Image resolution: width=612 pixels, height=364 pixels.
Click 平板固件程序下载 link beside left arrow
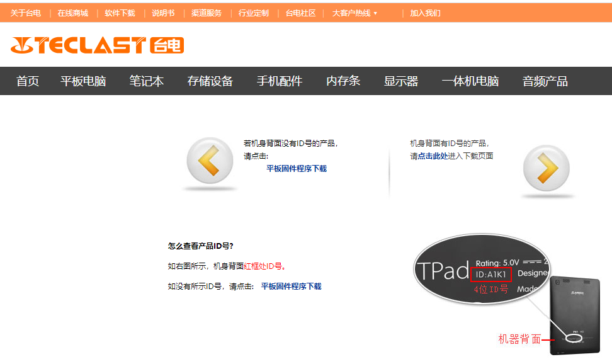coord(297,169)
